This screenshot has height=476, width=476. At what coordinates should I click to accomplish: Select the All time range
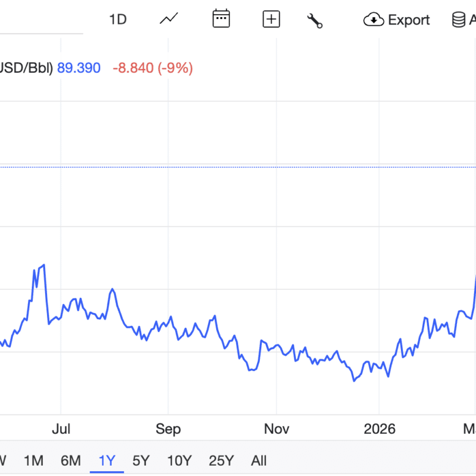(x=259, y=460)
